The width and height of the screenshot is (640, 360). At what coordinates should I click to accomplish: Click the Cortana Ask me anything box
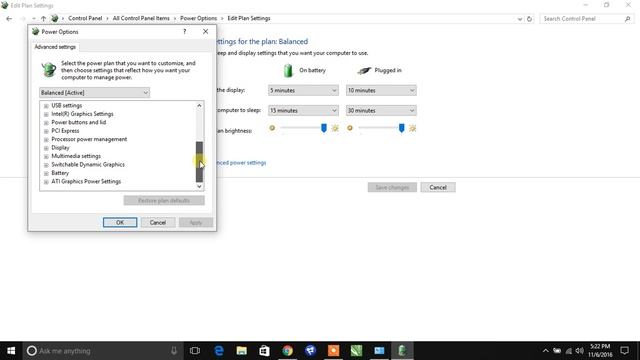point(102,351)
